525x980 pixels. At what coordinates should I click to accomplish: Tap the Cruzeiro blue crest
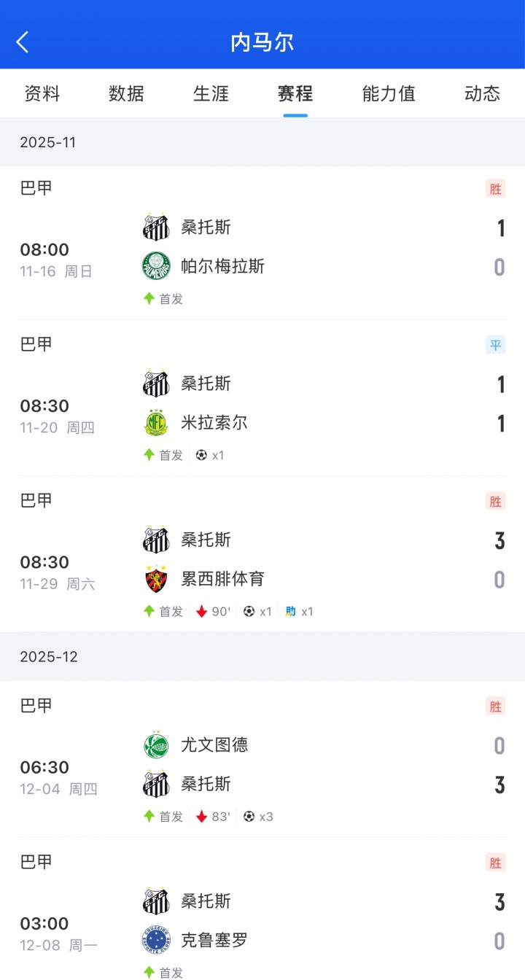[156, 941]
